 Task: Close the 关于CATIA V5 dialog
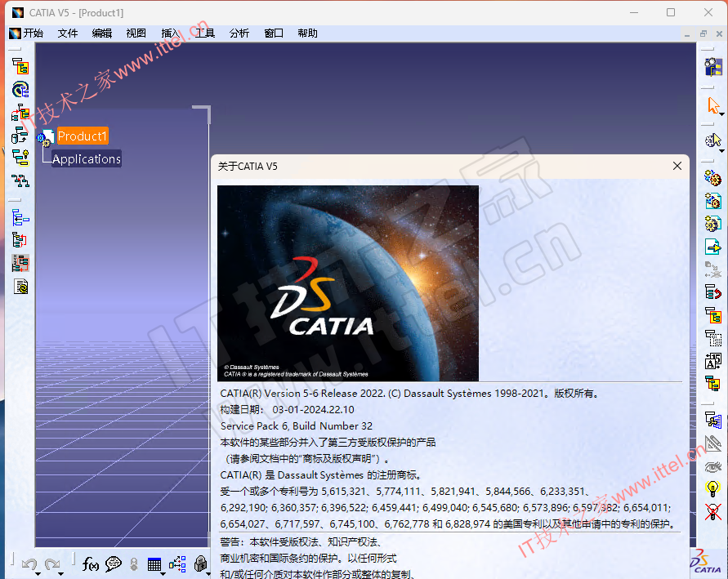(x=677, y=166)
